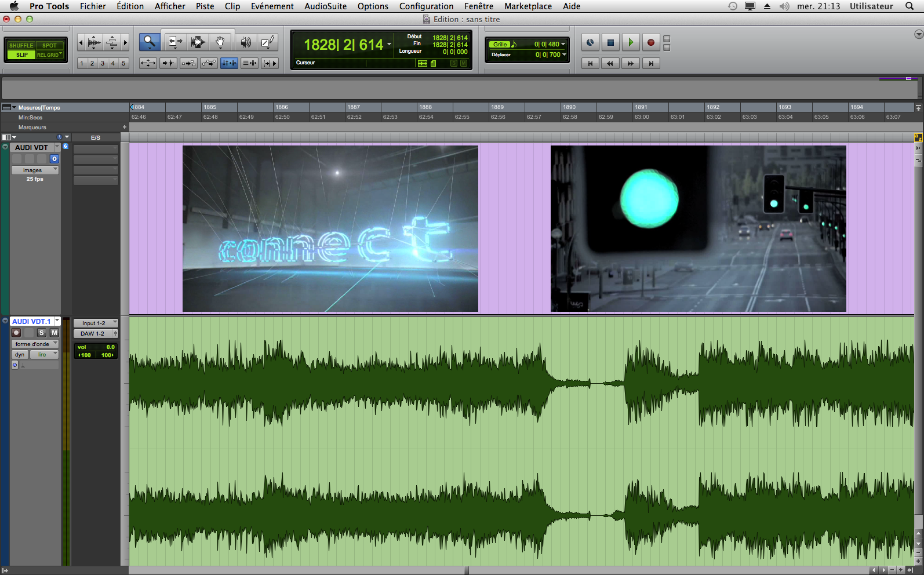Screen dimensions: 924x575
Task: Click system volume icon in menu bar
Action: click(x=784, y=6)
